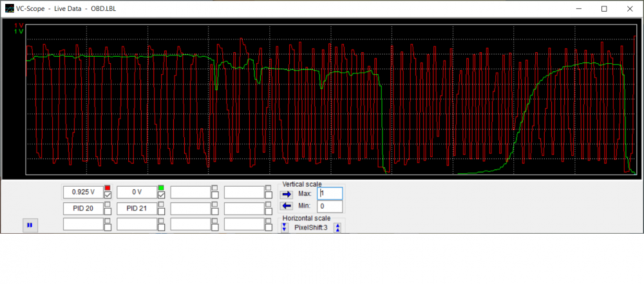Click the small swatch beside PID 20
This screenshot has height=284, width=644.
108,204
